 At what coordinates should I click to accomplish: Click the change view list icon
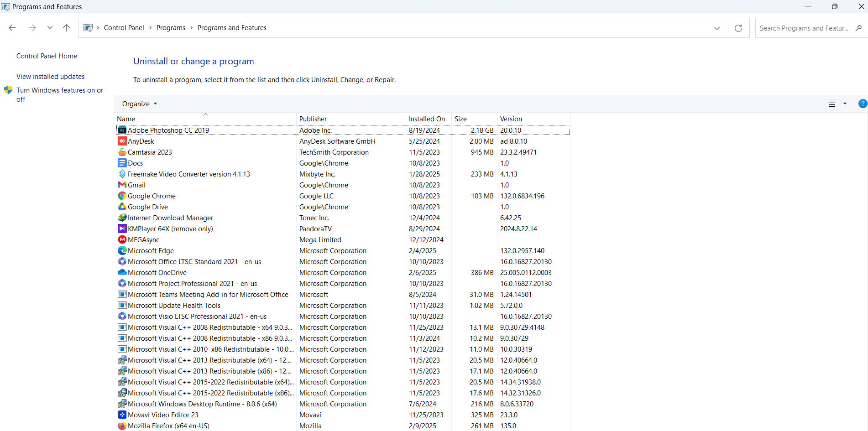coord(832,104)
